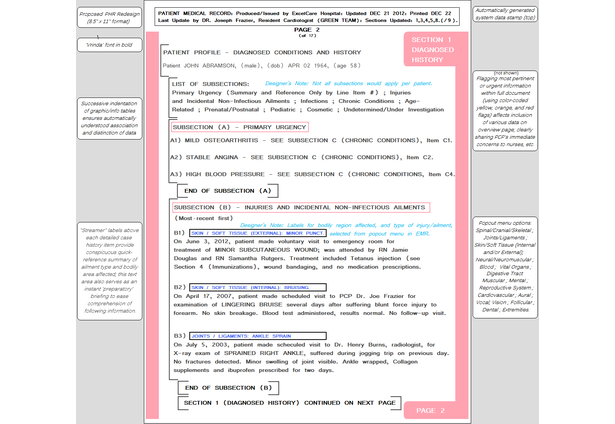Click the 'SKIN / SOFT TISSUE (EXTERNAL): MINOR PUNCT.' label
This screenshot has width=615, height=424.
[x=258, y=233]
